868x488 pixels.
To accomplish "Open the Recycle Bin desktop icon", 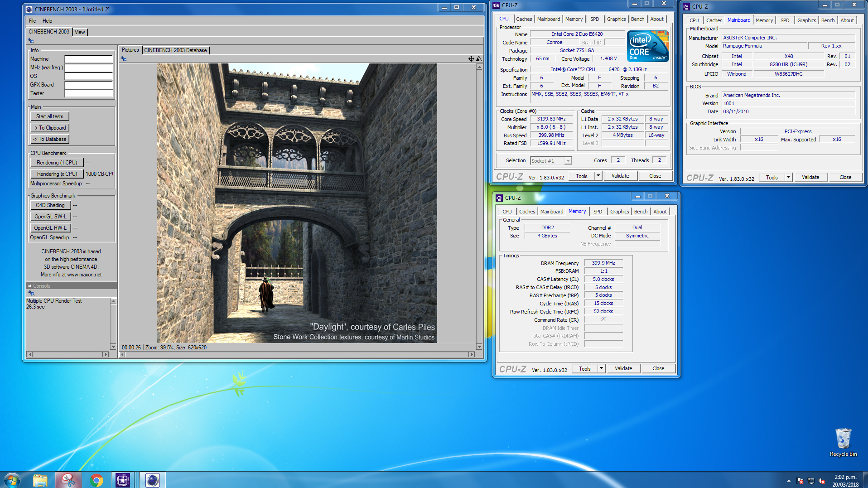I will (843, 442).
